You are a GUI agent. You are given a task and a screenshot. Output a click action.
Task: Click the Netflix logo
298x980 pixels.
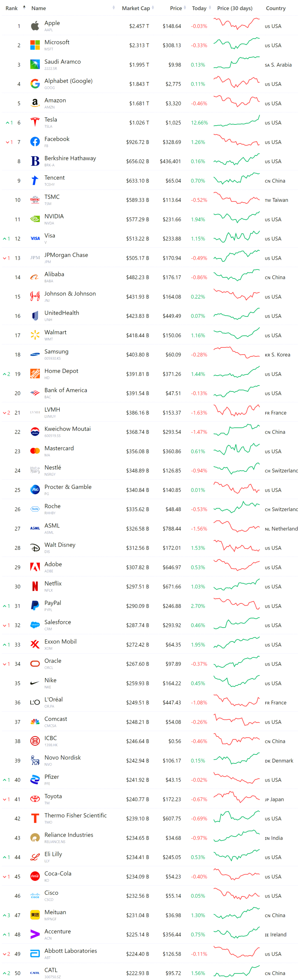point(35,586)
